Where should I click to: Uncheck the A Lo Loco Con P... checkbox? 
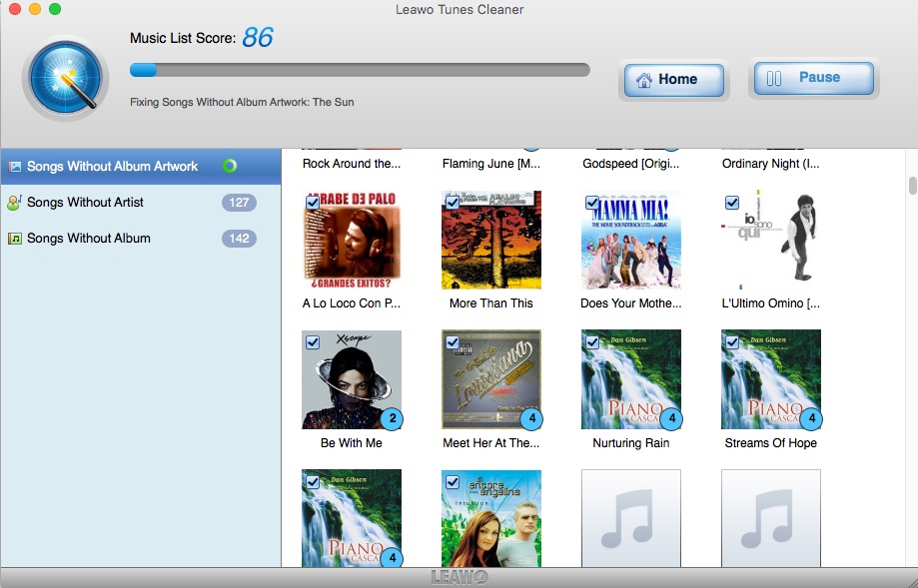point(313,203)
